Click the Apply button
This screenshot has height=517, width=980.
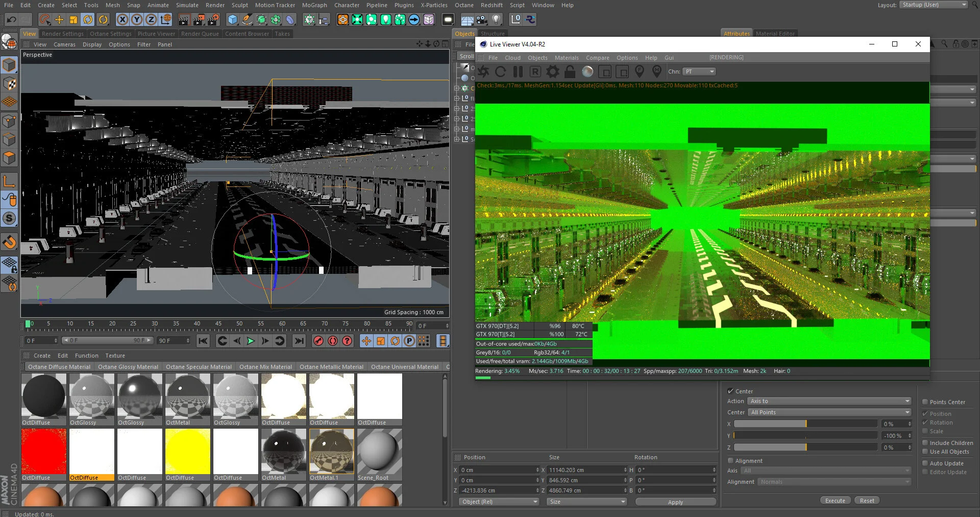[675, 502]
